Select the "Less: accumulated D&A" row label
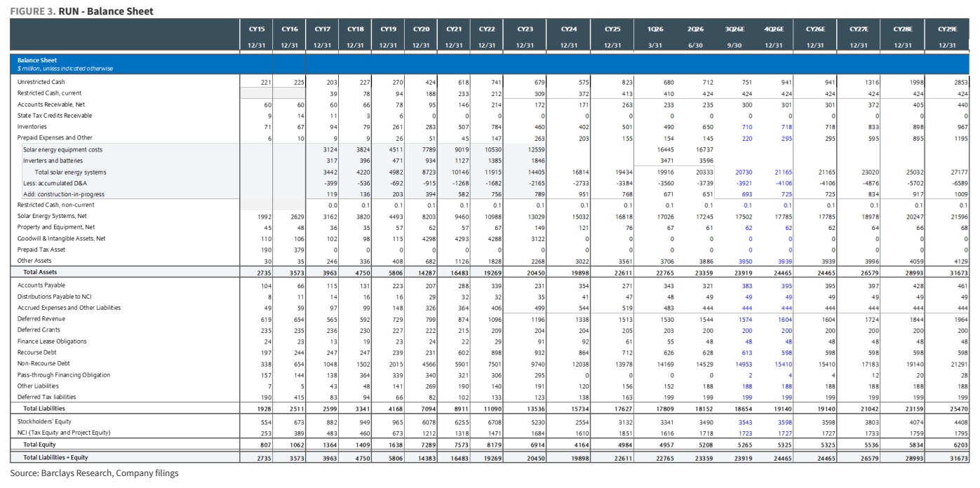Viewport: 980px width, 488px height. 55,183
